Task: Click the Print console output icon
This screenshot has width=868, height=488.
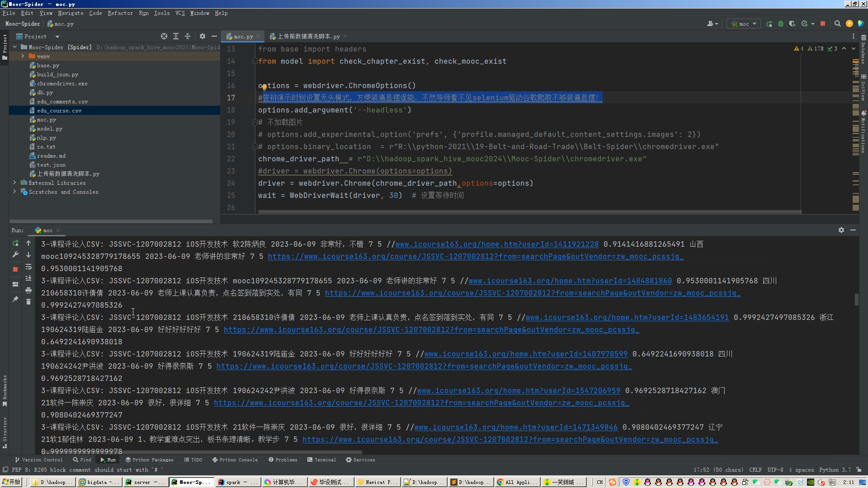Action: pyautogui.click(x=28, y=290)
